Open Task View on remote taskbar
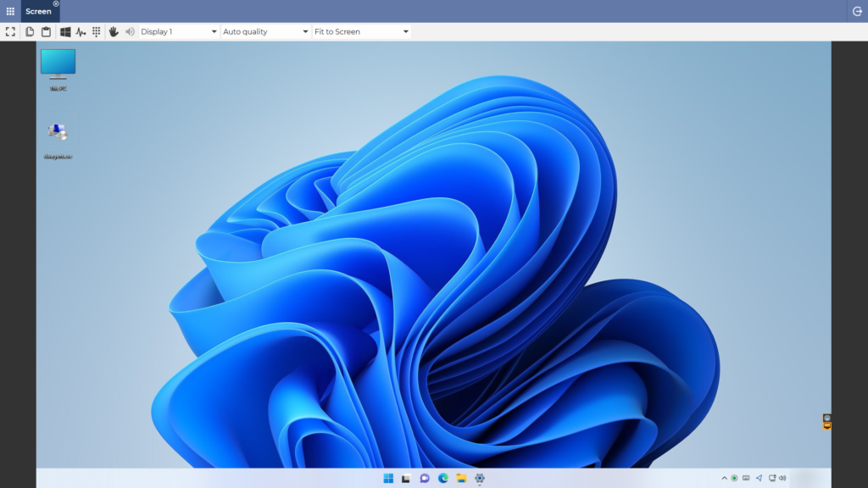 point(406,478)
